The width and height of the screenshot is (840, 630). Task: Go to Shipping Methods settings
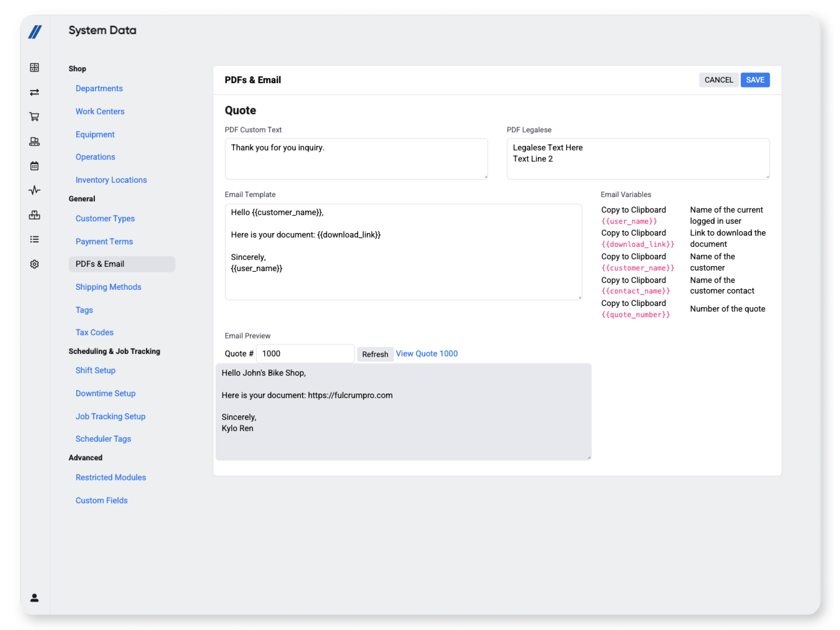point(108,287)
